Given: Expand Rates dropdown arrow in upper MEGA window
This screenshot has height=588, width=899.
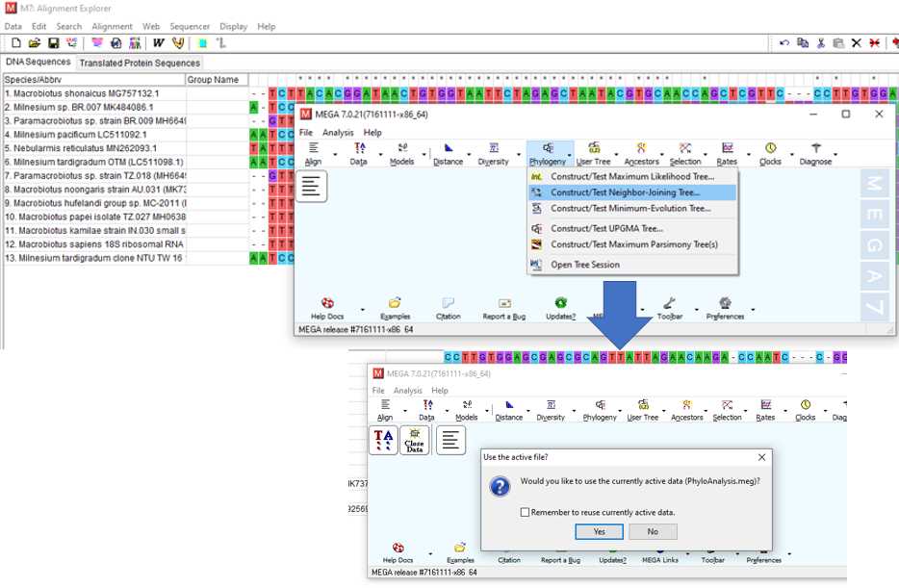Looking at the screenshot, I should pyautogui.click(x=748, y=155).
